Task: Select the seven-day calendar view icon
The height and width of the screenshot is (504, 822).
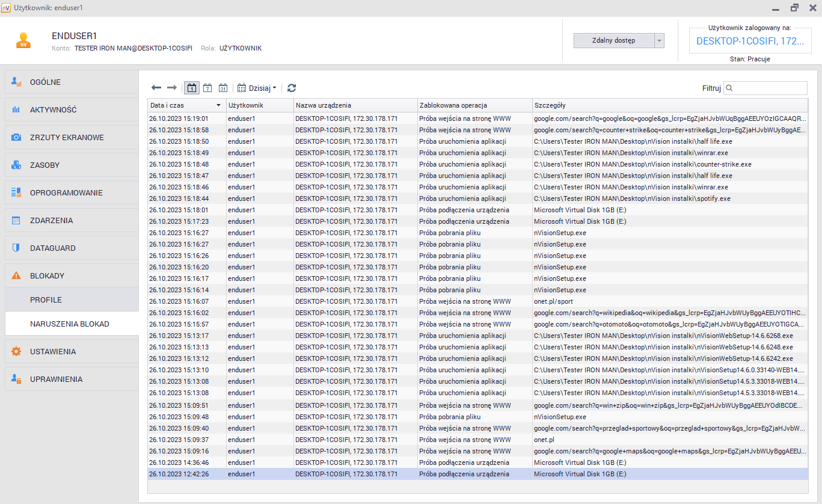Action: coord(207,88)
